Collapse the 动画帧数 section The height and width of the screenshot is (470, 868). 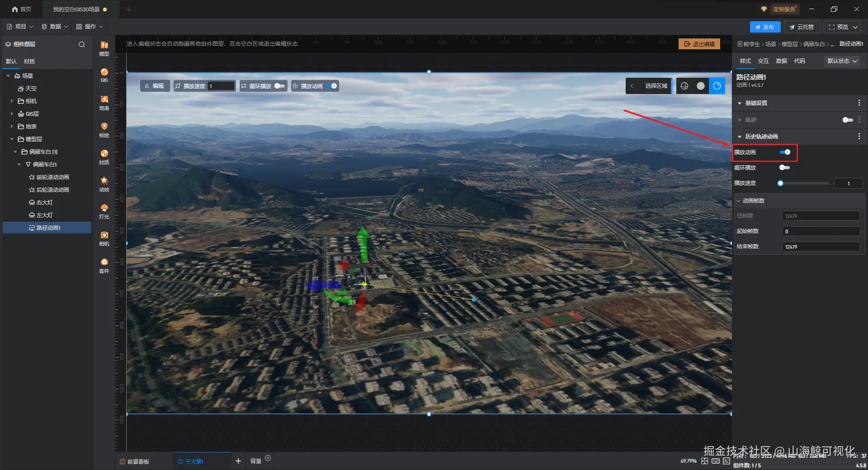738,201
